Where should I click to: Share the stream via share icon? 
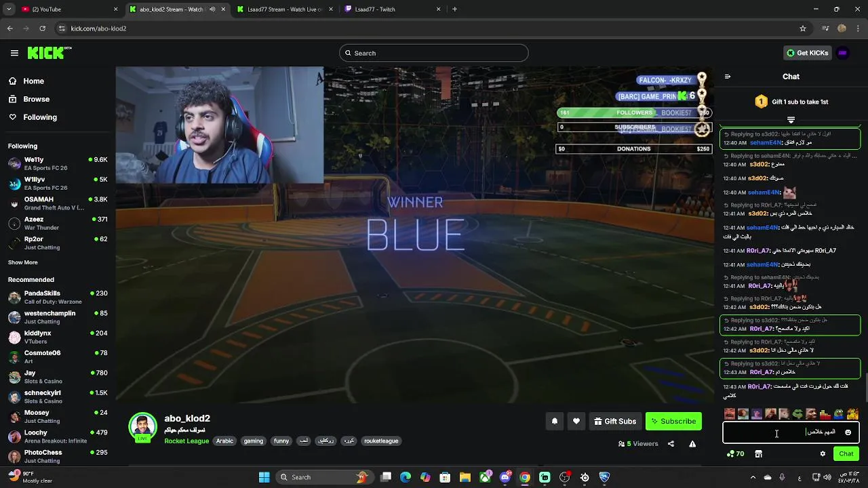[671, 444]
